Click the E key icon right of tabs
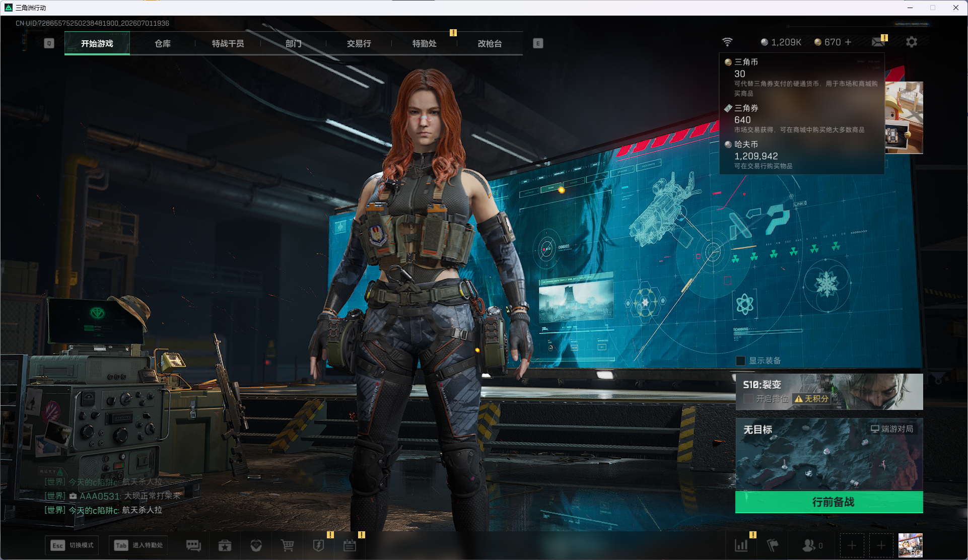Viewport: 968px width, 560px height. pos(538,43)
